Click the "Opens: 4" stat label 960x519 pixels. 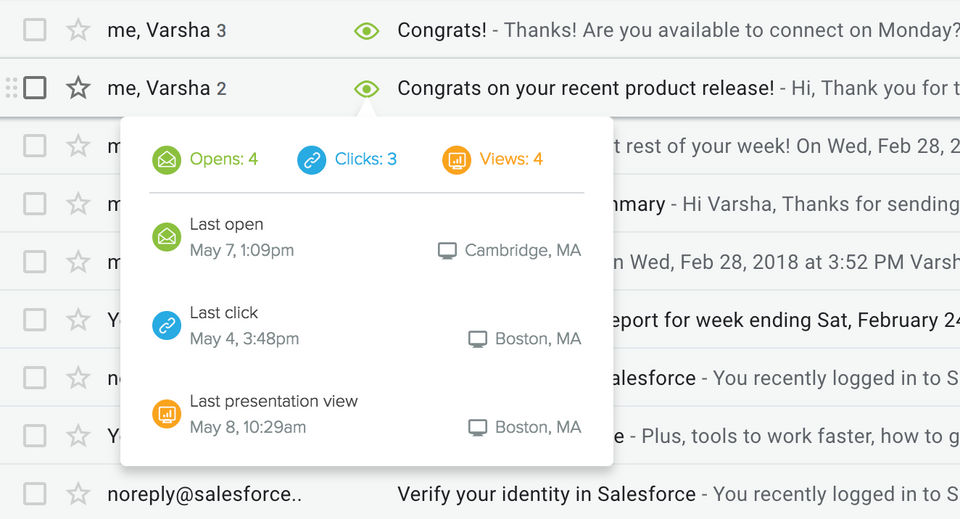[224, 159]
